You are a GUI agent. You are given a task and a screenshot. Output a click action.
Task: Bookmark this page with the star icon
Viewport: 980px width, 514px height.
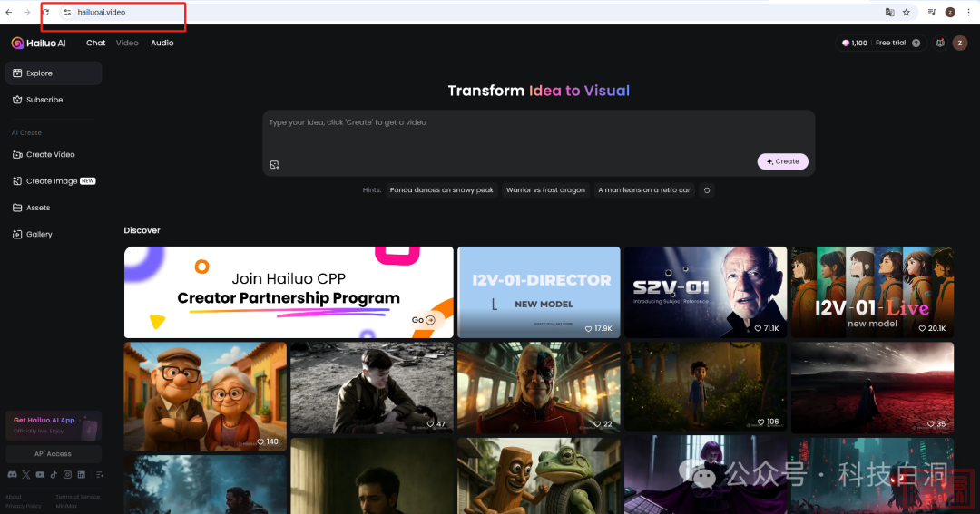tap(906, 12)
